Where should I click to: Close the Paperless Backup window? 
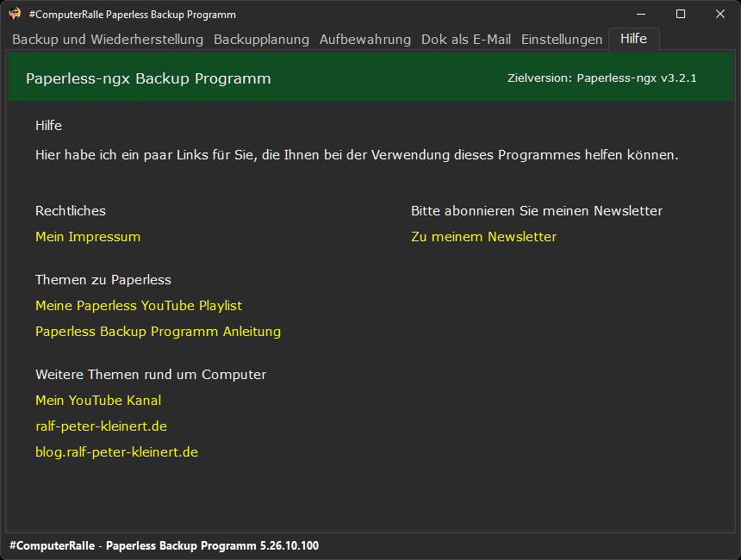click(720, 14)
